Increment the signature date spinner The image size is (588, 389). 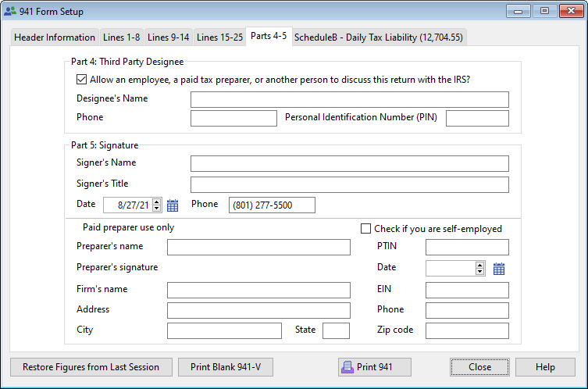coord(156,202)
